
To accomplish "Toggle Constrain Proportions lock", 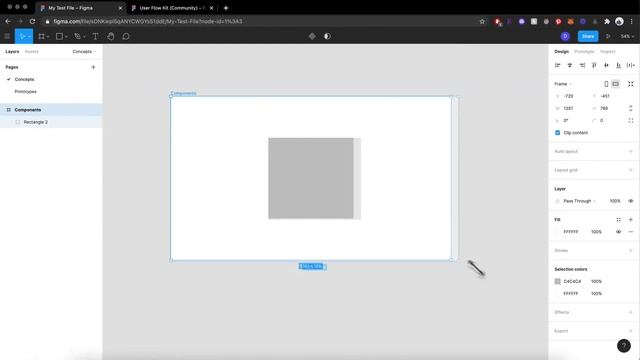I will (631, 108).
